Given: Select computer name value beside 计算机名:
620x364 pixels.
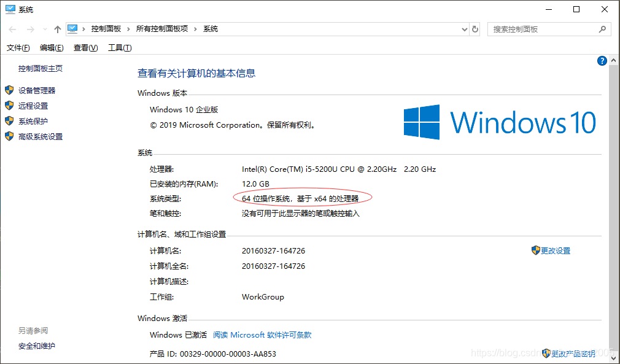Looking at the screenshot, I should pos(274,251).
